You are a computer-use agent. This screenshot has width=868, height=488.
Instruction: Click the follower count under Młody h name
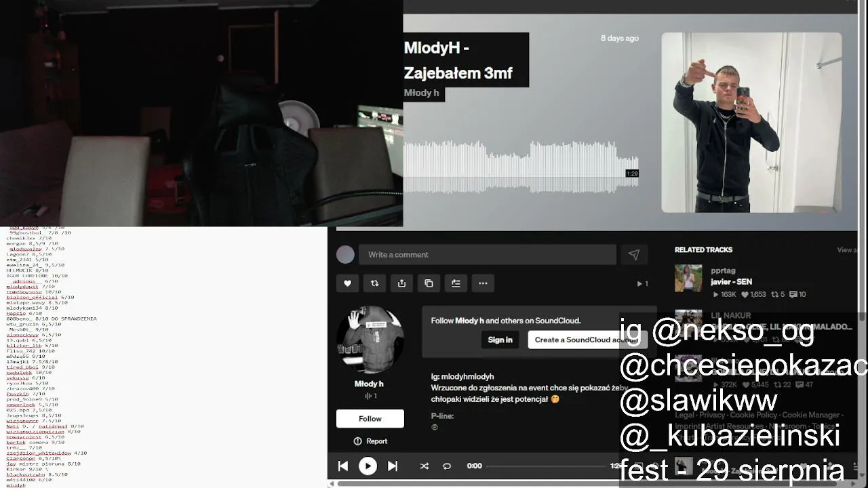click(x=370, y=396)
